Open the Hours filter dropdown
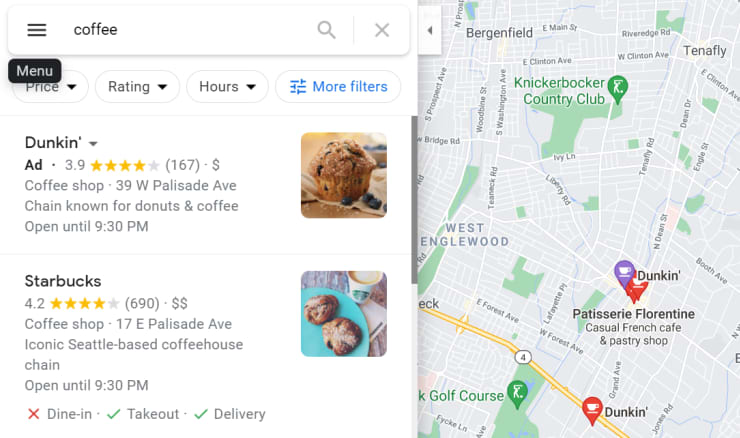The image size is (740, 438). [x=227, y=87]
